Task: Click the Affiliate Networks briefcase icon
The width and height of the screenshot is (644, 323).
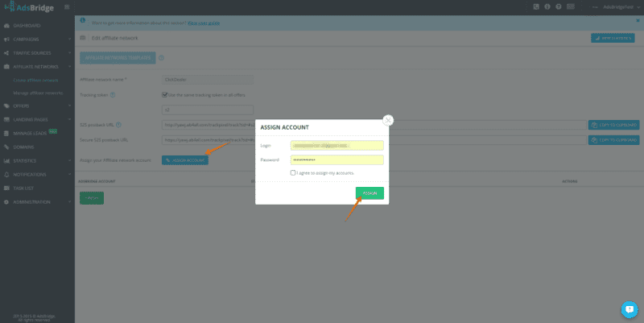Action: [x=6, y=67]
